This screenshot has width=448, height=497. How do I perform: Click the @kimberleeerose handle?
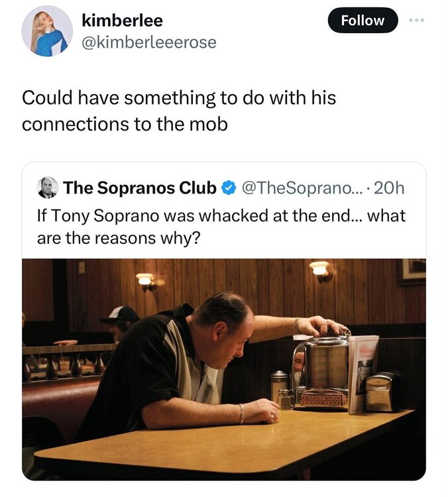[148, 42]
